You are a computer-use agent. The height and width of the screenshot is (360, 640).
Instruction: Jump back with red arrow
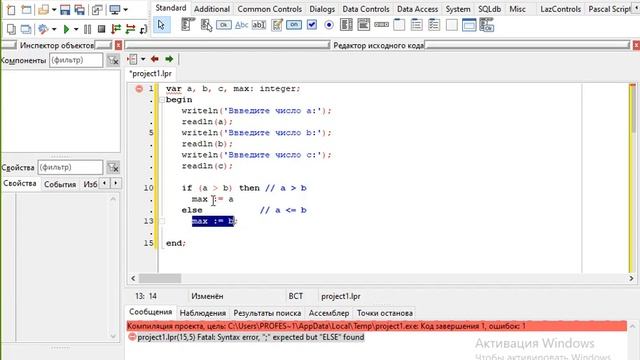pos(155,59)
